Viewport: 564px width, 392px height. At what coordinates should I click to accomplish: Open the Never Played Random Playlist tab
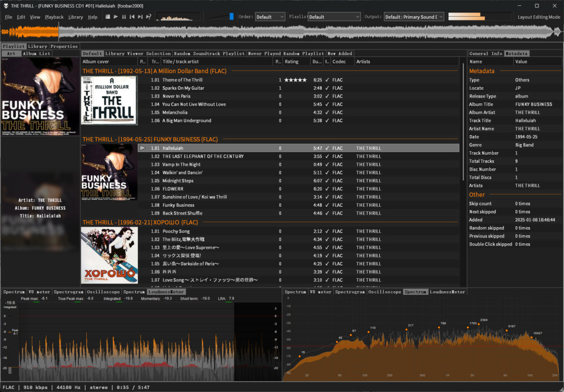point(286,54)
